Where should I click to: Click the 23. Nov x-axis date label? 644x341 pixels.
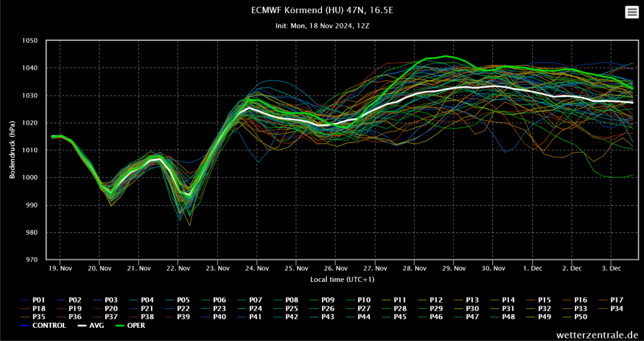[217, 268]
